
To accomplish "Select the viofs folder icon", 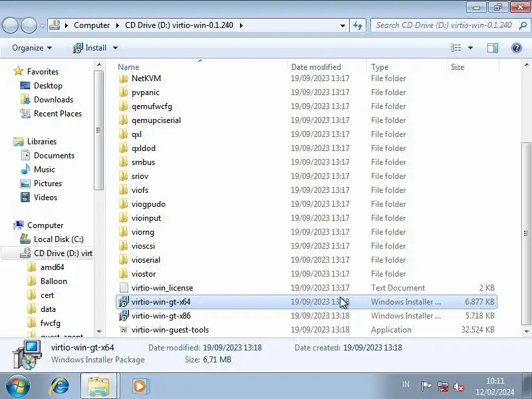I will 124,190.
